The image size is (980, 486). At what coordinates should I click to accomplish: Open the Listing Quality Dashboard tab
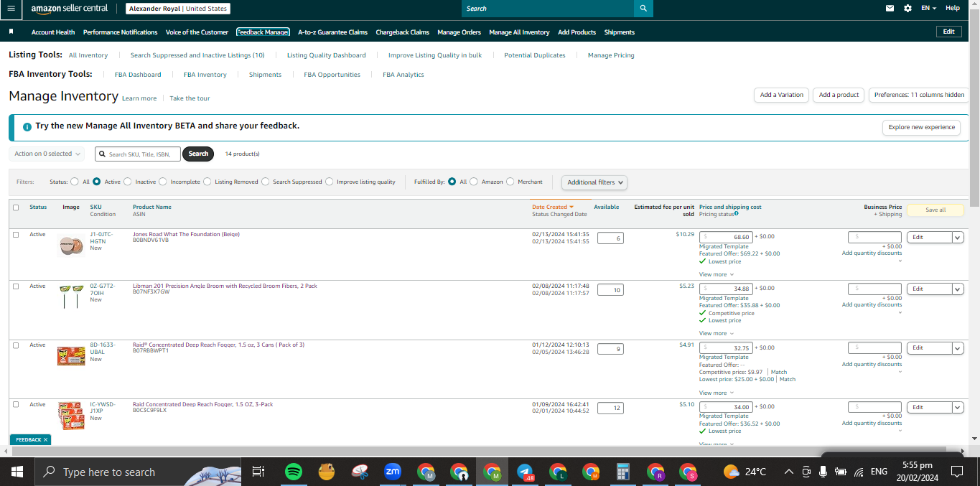327,55
